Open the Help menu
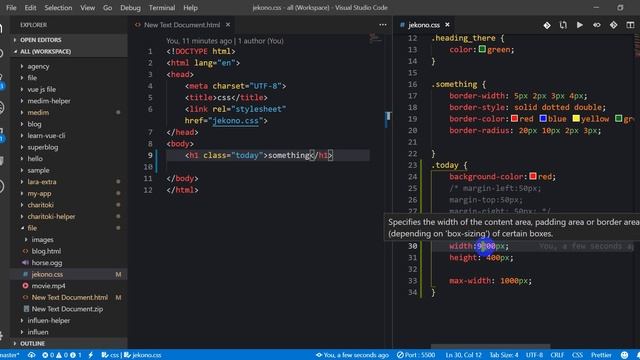Image resolution: width=640 pixels, height=360 pixels. click(190, 8)
